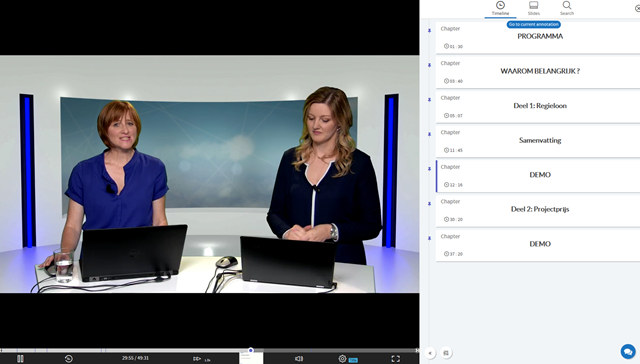The image size is (640, 364).
Task: Switch to the Timeline tab
Action: tap(500, 8)
